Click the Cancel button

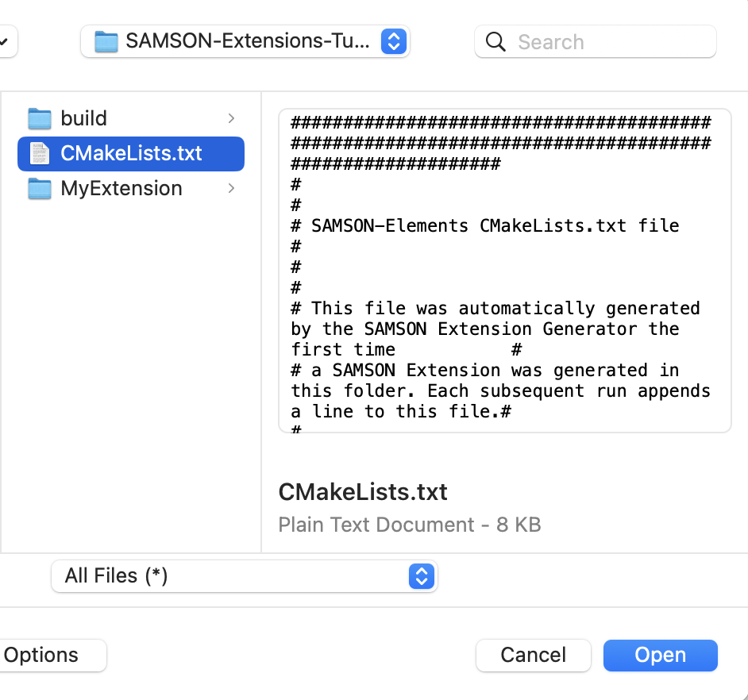tap(533, 655)
